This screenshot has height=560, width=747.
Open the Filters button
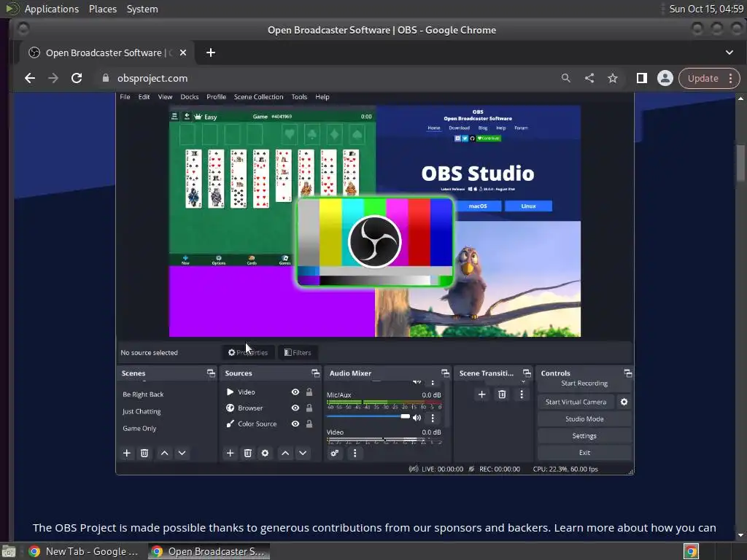[x=298, y=352]
